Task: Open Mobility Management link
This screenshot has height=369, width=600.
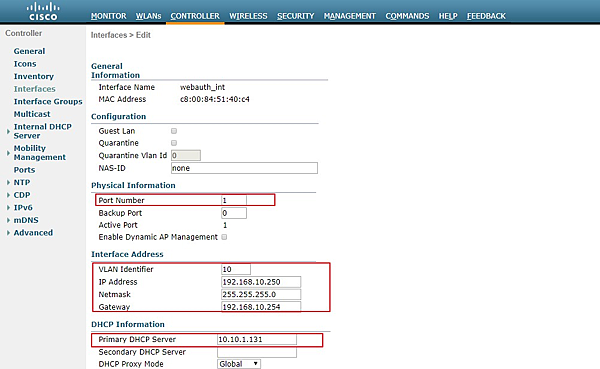Action: tap(40, 153)
